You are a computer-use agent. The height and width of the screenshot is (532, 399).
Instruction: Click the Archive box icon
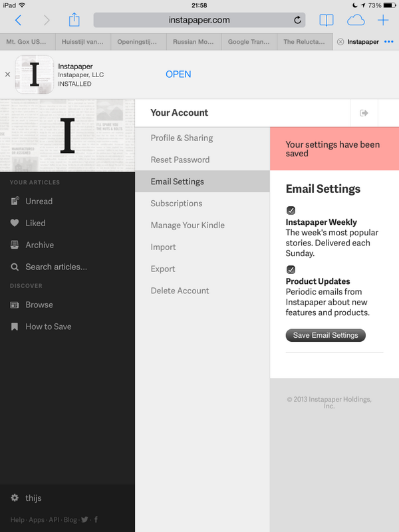click(x=15, y=245)
